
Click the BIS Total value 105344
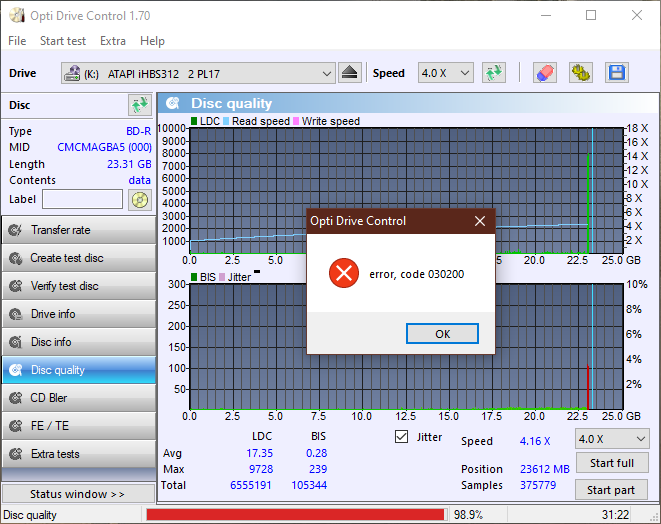[309, 485]
